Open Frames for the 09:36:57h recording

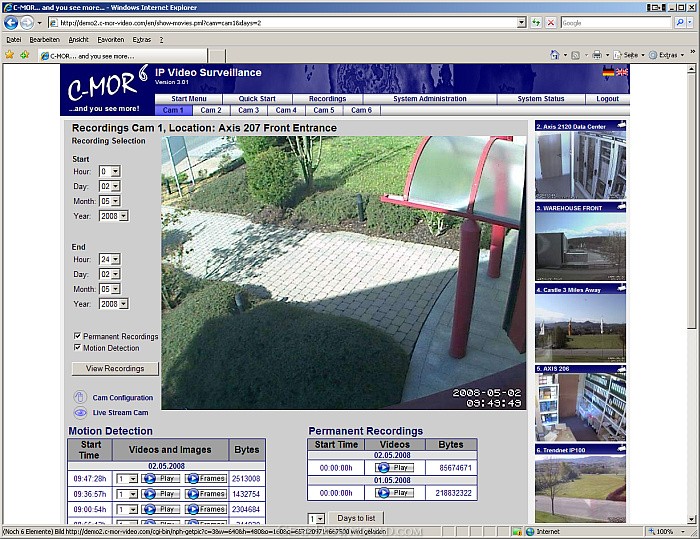[206, 494]
